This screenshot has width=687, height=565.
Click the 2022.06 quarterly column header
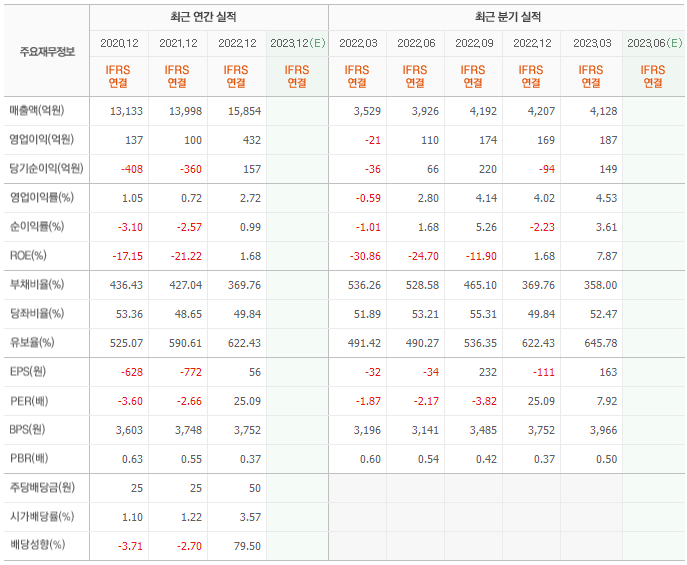point(416,43)
